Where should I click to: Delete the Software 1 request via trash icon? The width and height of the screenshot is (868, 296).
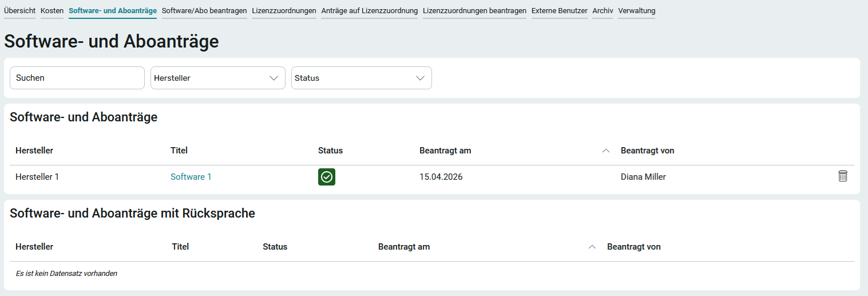click(842, 176)
